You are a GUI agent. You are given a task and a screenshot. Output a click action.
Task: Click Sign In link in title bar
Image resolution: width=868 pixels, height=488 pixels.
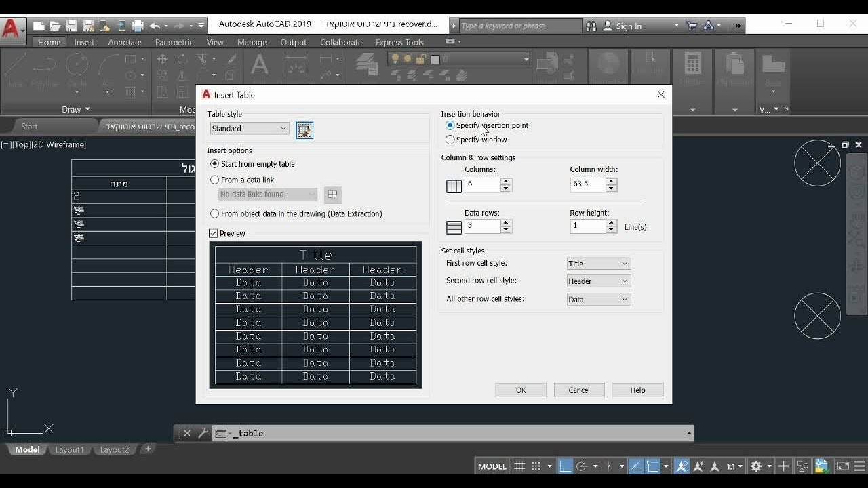[x=629, y=26]
